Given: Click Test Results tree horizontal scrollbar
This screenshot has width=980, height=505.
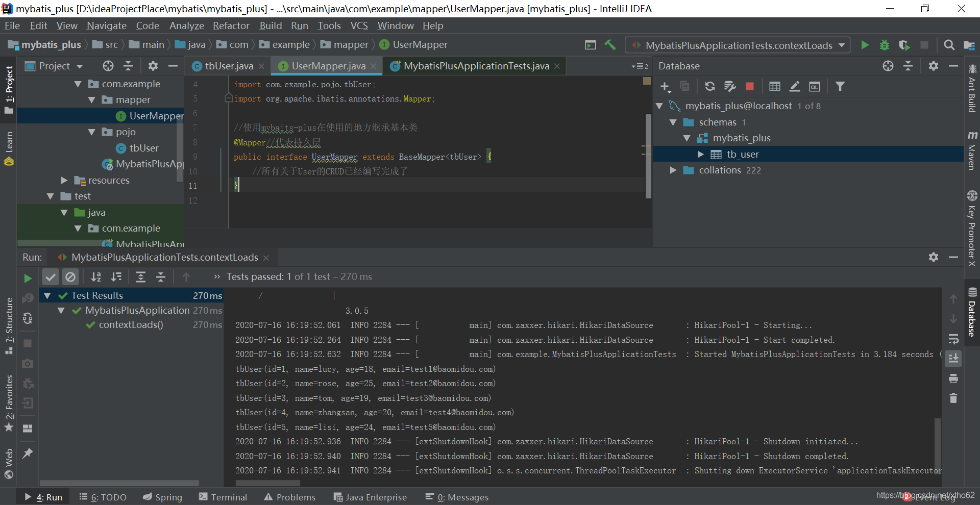Looking at the screenshot, I should 119,483.
